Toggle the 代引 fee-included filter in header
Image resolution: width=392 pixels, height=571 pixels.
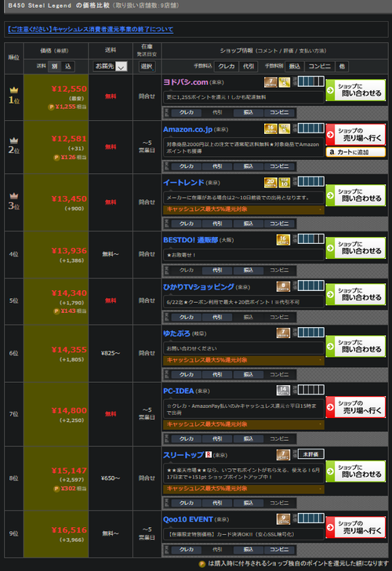(249, 66)
